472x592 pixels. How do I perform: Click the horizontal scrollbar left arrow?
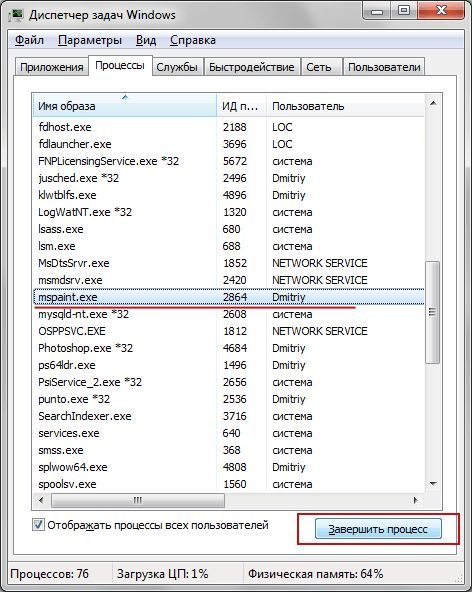41,500
